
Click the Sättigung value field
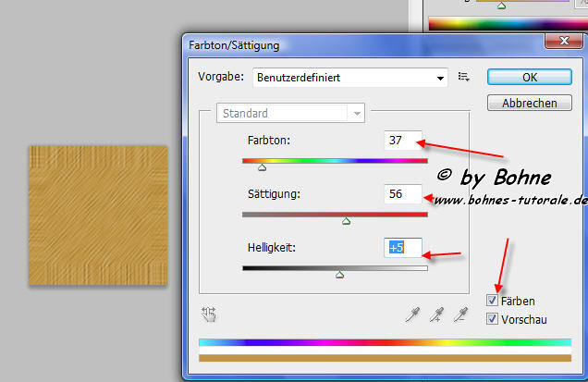402,193
